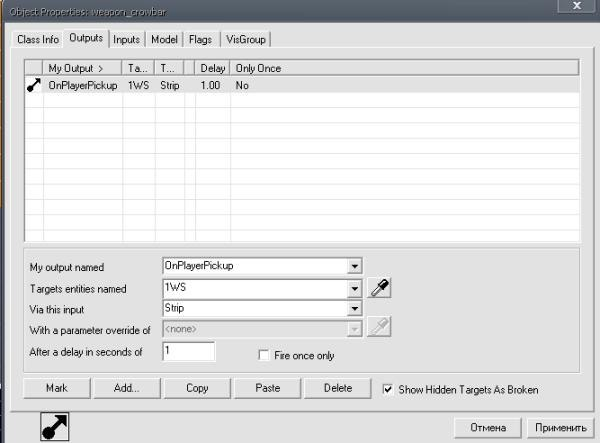The image size is (600, 443).
Task: Click the Delay column header
Action: tap(212, 68)
